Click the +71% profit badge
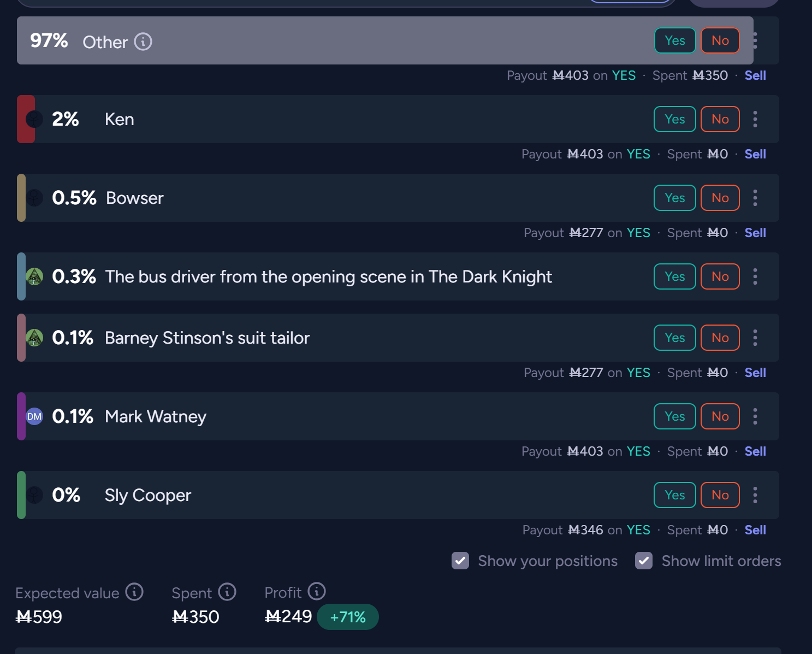812x654 pixels. click(348, 617)
